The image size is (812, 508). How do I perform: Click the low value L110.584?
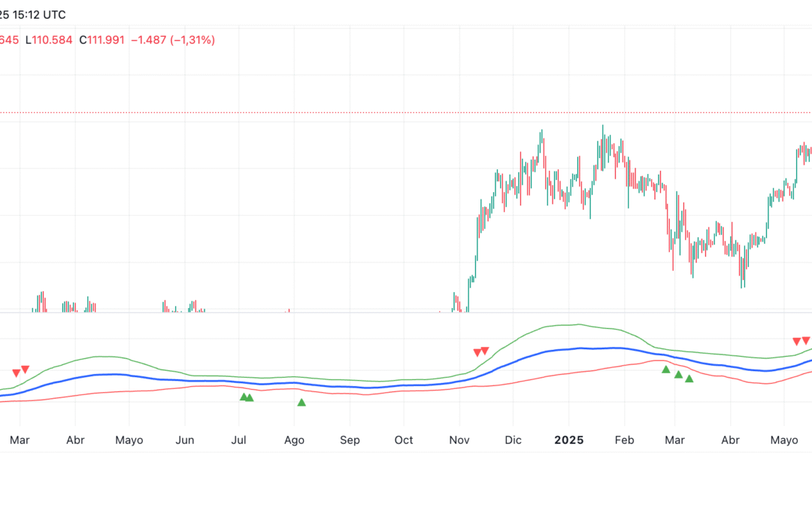tap(49, 40)
